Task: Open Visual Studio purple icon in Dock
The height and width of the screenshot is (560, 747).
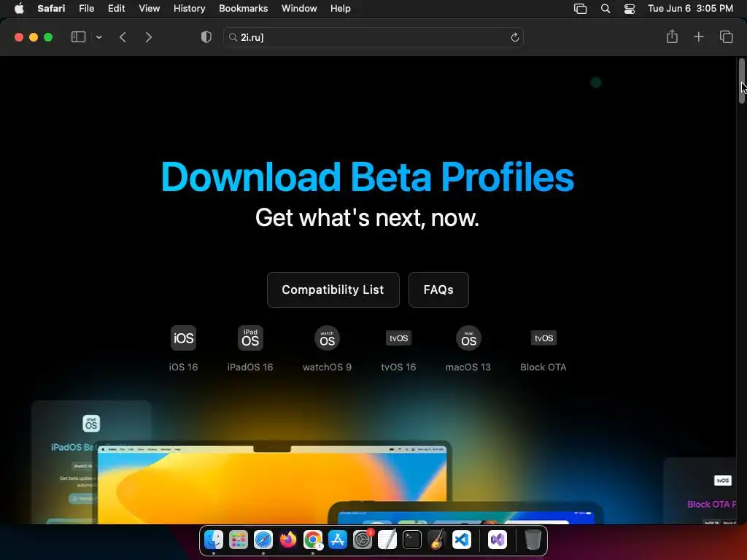Action: pos(498,540)
